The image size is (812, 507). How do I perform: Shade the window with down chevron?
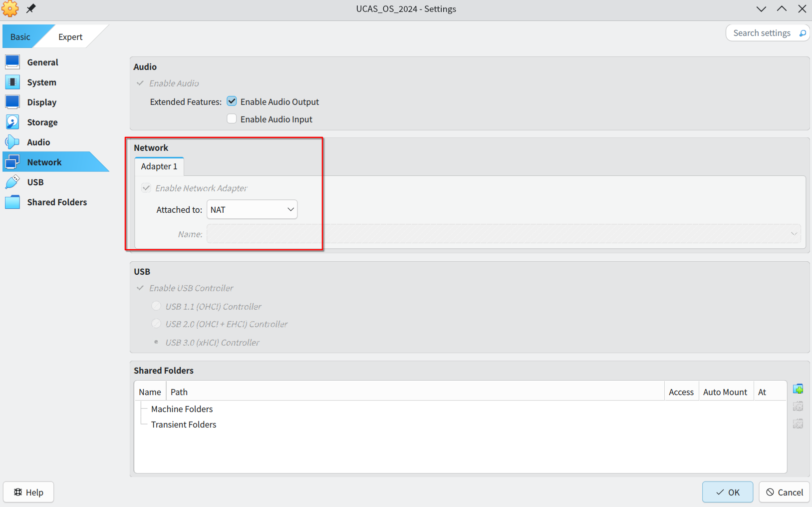click(x=761, y=8)
